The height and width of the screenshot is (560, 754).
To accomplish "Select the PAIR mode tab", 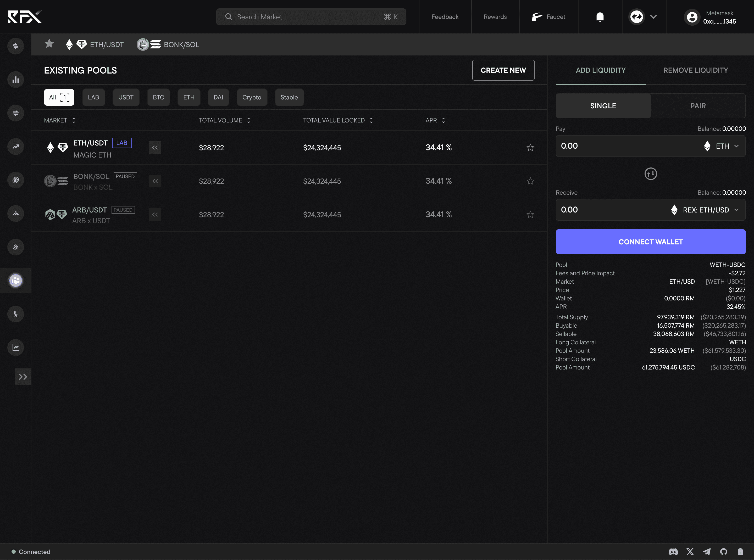I will (x=698, y=106).
